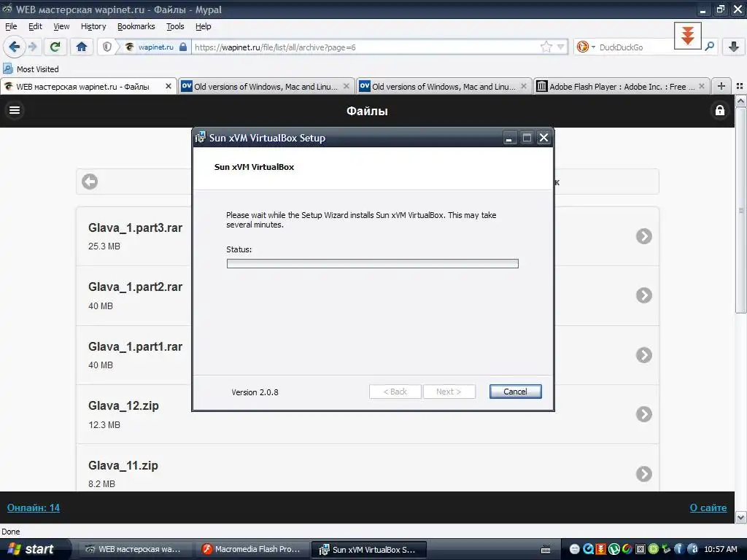Viewport: 747px width, 560px height.
Task: Click the on-screen keyboard taskbar icon
Action: point(546,550)
